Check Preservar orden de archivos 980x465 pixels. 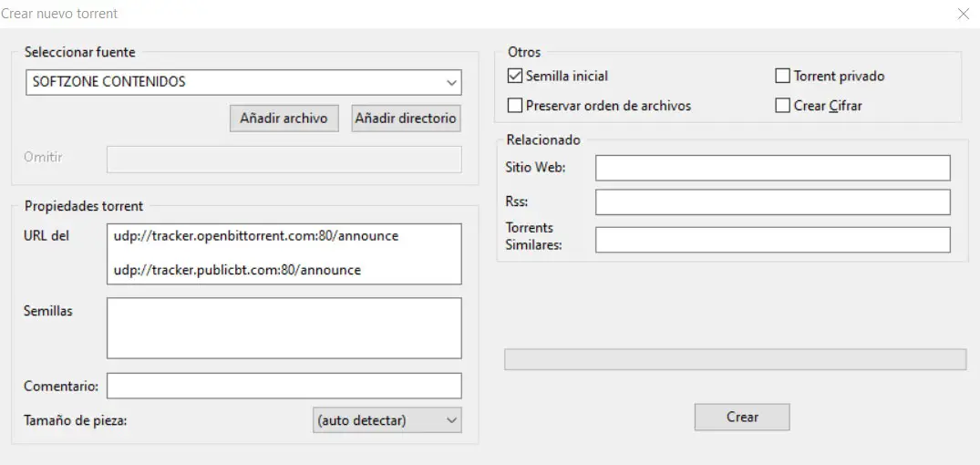point(515,105)
